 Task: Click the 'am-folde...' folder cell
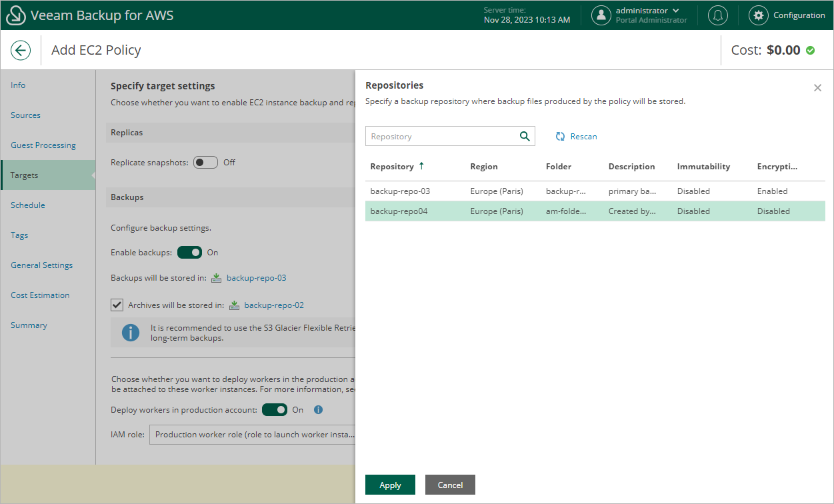pyautogui.click(x=566, y=211)
